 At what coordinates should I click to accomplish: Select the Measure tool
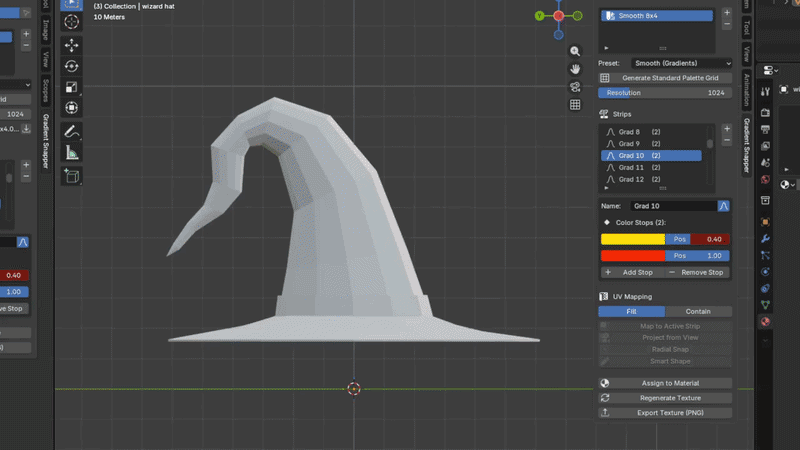(x=72, y=153)
